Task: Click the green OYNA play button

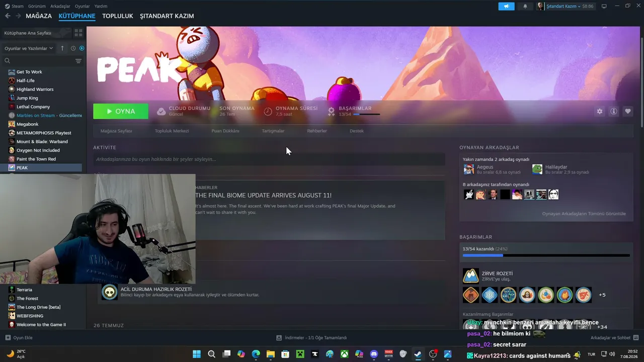Action: tap(121, 111)
